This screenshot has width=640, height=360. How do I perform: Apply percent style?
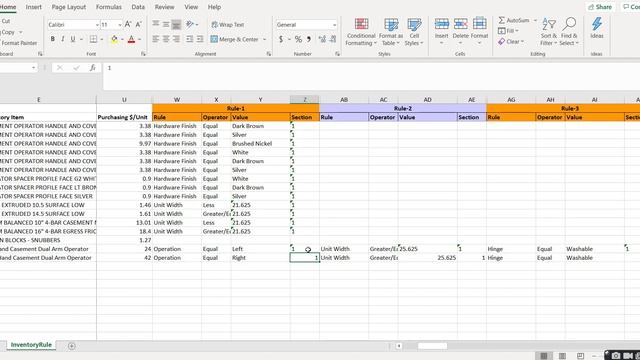point(298,39)
